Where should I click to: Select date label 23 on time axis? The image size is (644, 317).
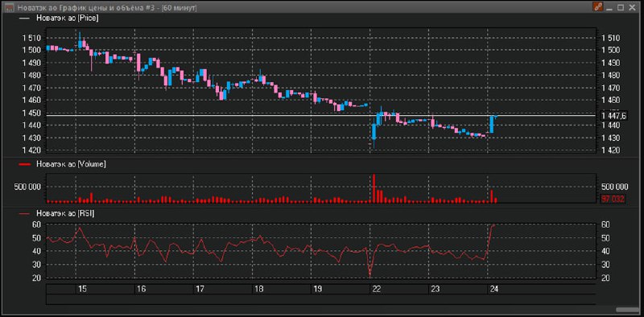pyautogui.click(x=435, y=289)
